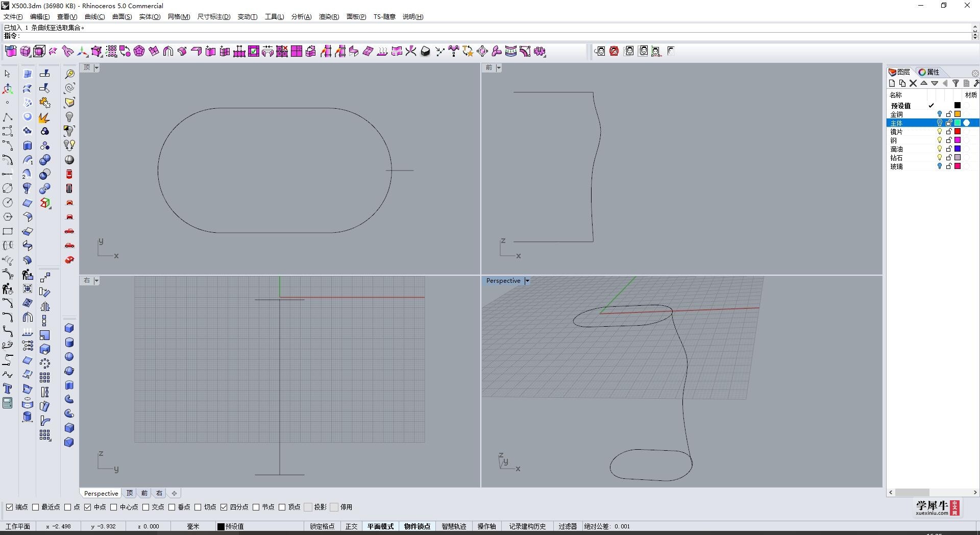The width and height of the screenshot is (980, 535).
Task: Open the 顶 viewport dropdown arrow
Action: pyautogui.click(x=96, y=67)
